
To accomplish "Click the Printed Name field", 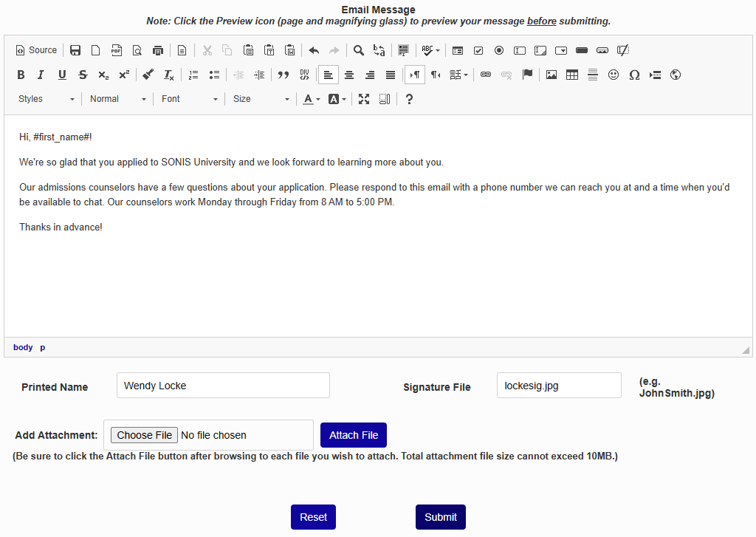I will 223,386.
